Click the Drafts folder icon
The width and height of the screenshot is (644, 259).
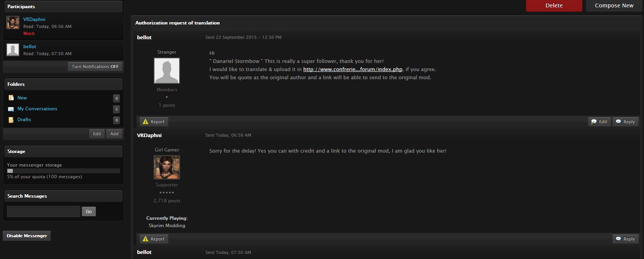pos(11,120)
